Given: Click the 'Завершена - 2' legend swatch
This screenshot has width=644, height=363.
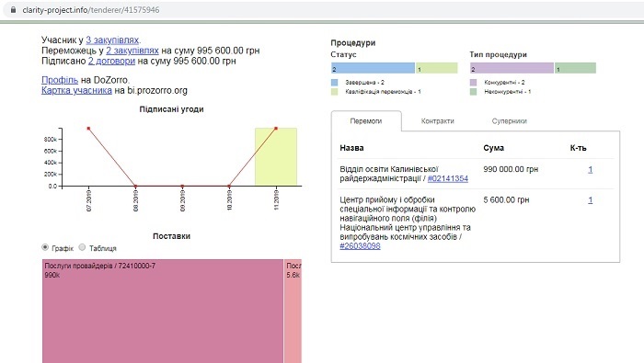Looking at the screenshot, I should pos(334,83).
